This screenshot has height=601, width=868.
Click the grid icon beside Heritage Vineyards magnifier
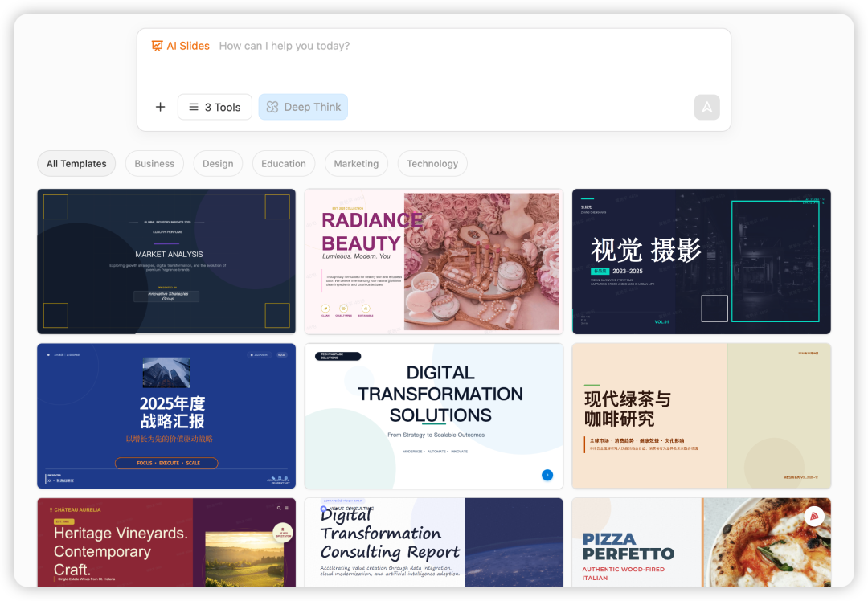click(287, 508)
